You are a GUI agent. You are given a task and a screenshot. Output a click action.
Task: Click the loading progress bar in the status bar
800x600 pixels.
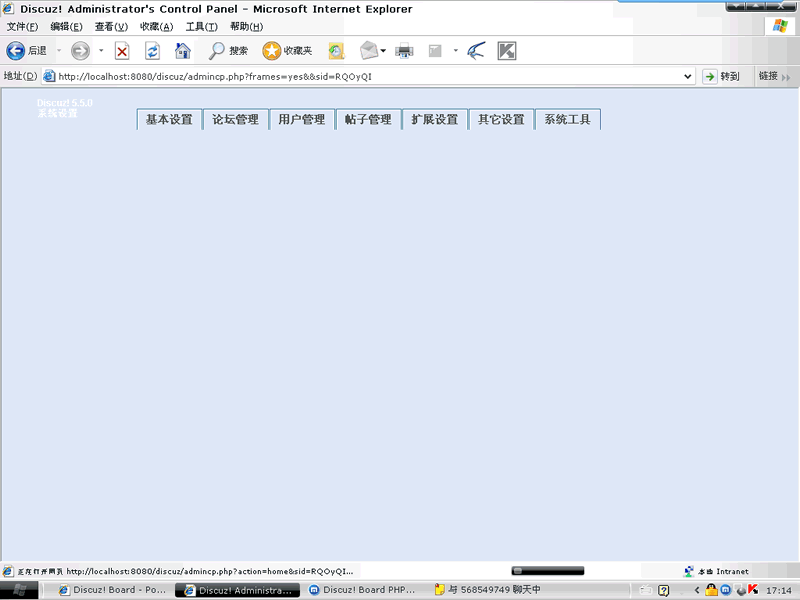coord(547,571)
